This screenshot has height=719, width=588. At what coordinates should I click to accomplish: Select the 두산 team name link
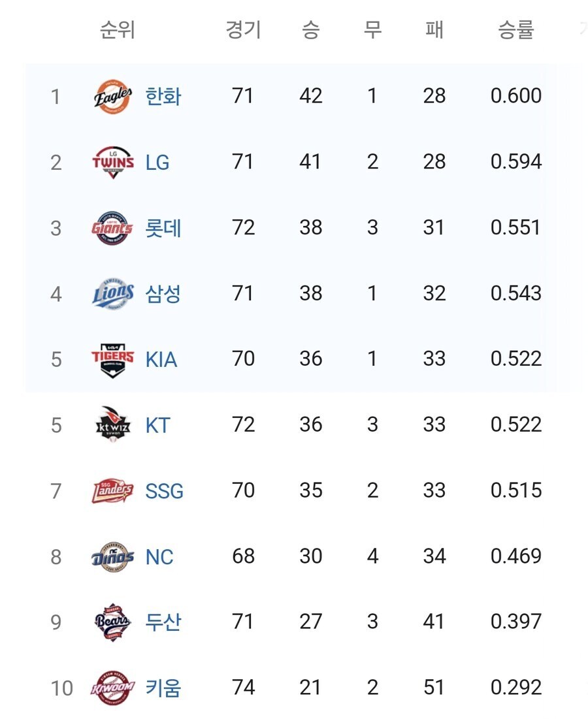[x=163, y=622]
